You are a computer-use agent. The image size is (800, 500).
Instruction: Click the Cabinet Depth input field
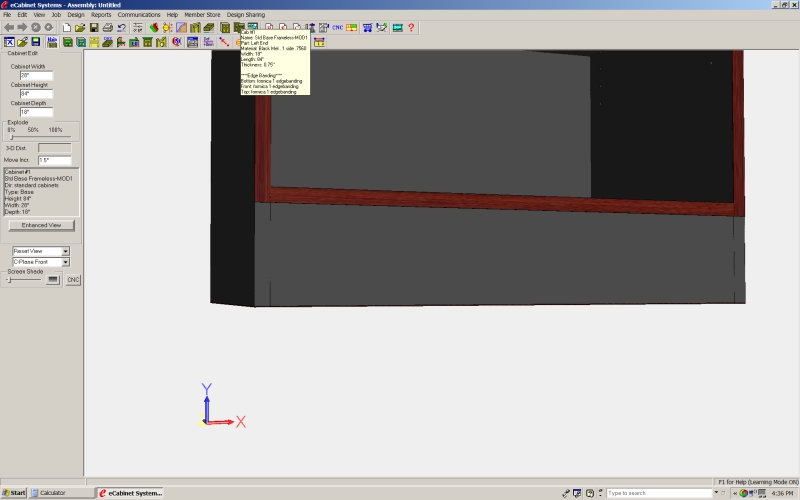pos(36,112)
